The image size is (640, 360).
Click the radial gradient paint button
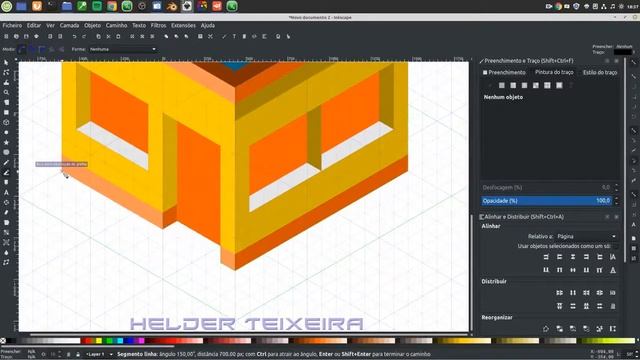tap(524, 85)
